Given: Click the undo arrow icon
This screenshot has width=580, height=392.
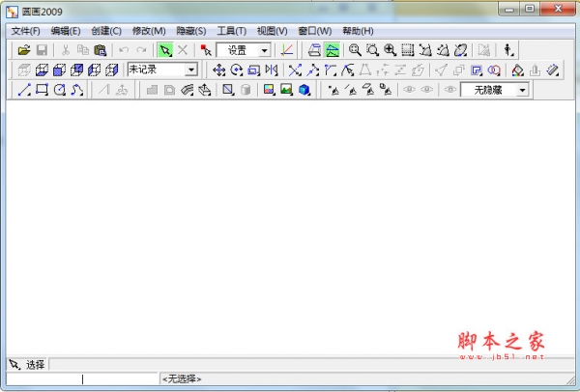Looking at the screenshot, I should [x=124, y=50].
